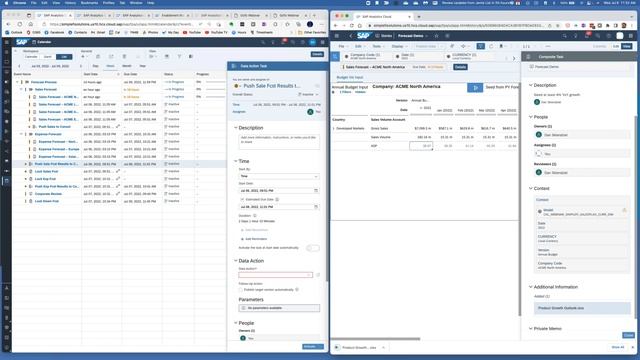Click the delete trash icon in Calendar toolbar
The image size is (640, 360).
(x=124, y=57)
